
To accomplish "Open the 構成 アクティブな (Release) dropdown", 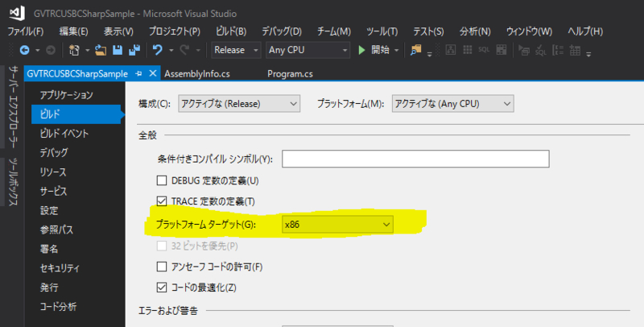I will coord(239,104).
